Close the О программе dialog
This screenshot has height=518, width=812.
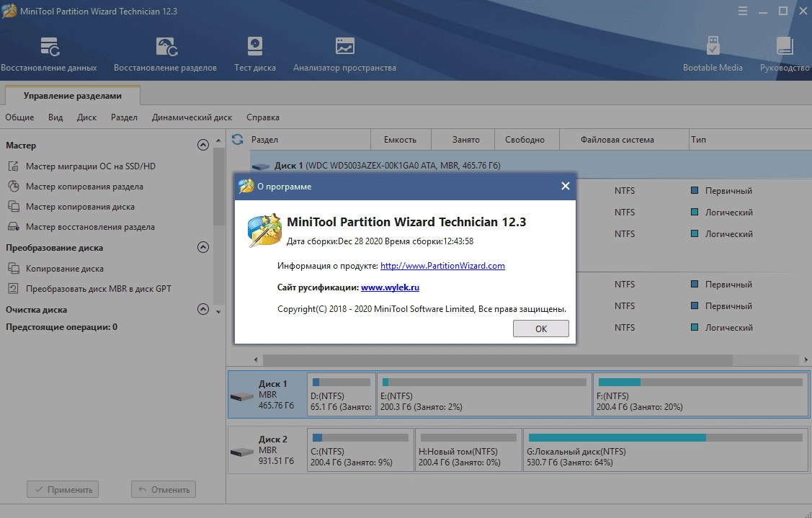click(566, 186)
